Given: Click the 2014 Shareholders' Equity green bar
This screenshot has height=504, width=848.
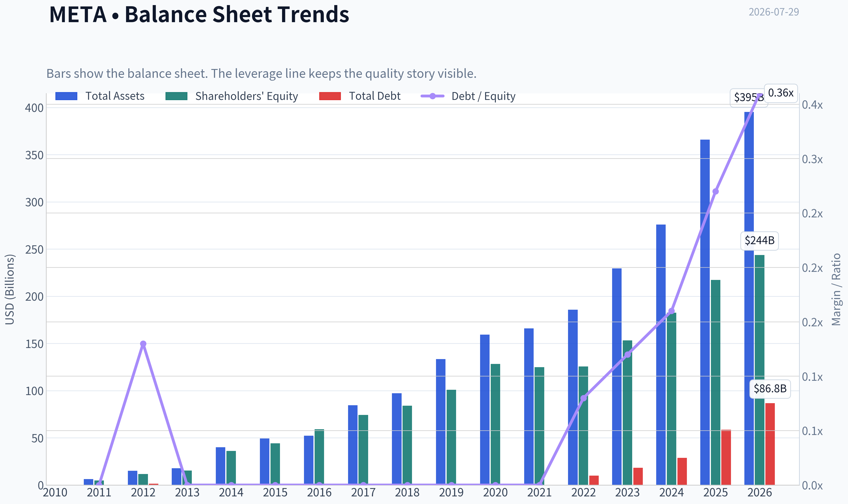Looking at the screenshot, I should (231, 468).
